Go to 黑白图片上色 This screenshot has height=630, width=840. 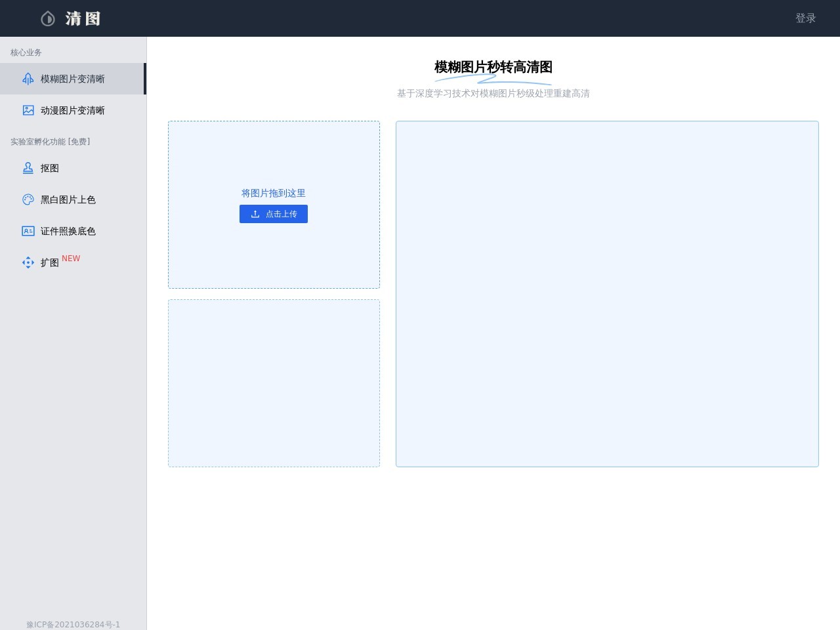click(73, 199)
